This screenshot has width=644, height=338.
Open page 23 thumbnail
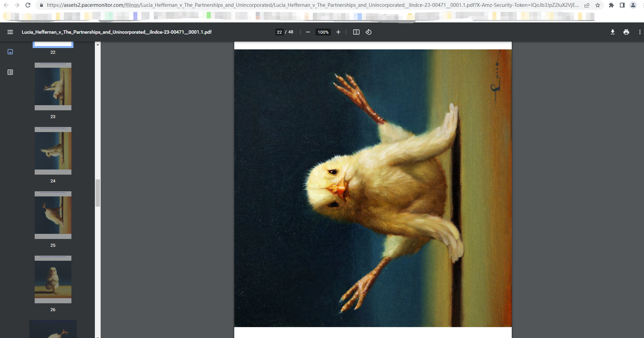pyautogui.click(x=53, y=86)
